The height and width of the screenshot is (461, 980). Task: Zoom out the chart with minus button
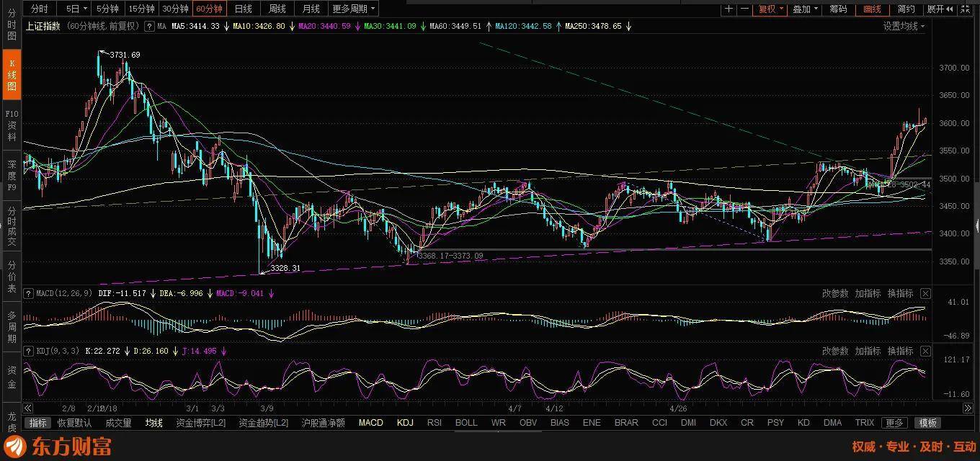coord(745,9)
